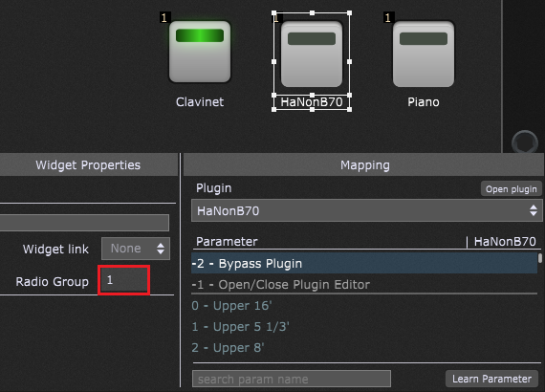Toggle the Clavinet button widget
Image resolution: width=545 pixels, height=392 pixels.
[x=200, y=52]
